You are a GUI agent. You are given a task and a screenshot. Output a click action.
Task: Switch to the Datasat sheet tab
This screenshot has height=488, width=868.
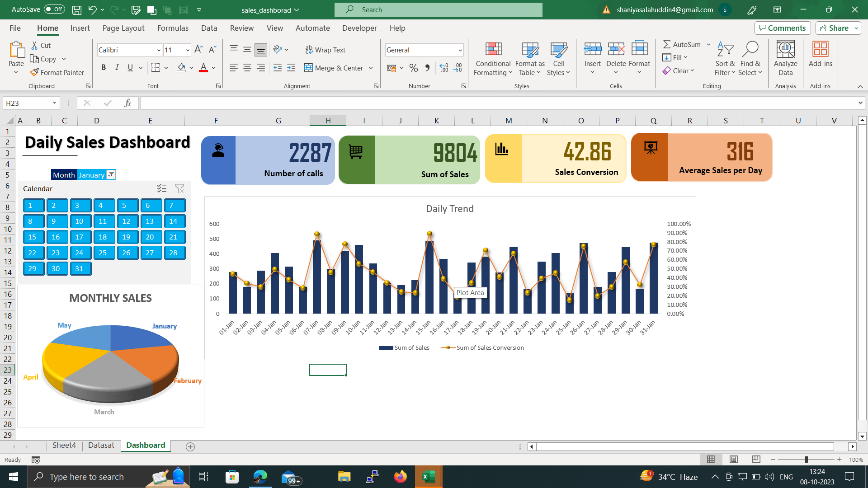[101, 446]
